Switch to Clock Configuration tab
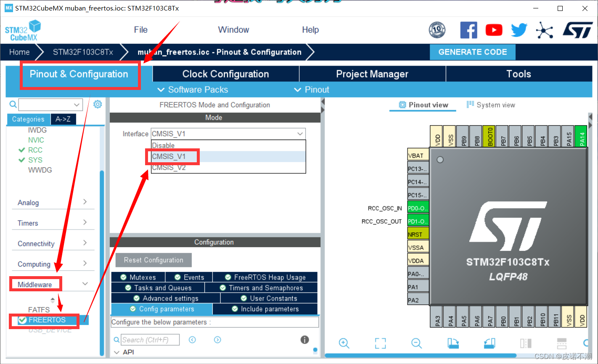Image resolution: width=598 pixels, height=364 pixels. (x=226, y=74)
